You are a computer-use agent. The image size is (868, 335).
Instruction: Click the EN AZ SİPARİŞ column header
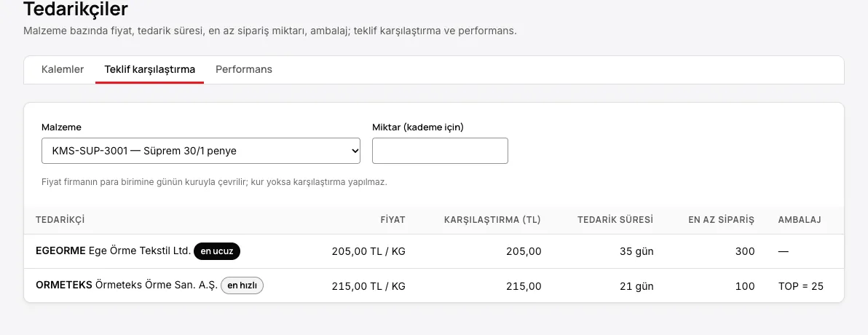(x=722, y=220)
